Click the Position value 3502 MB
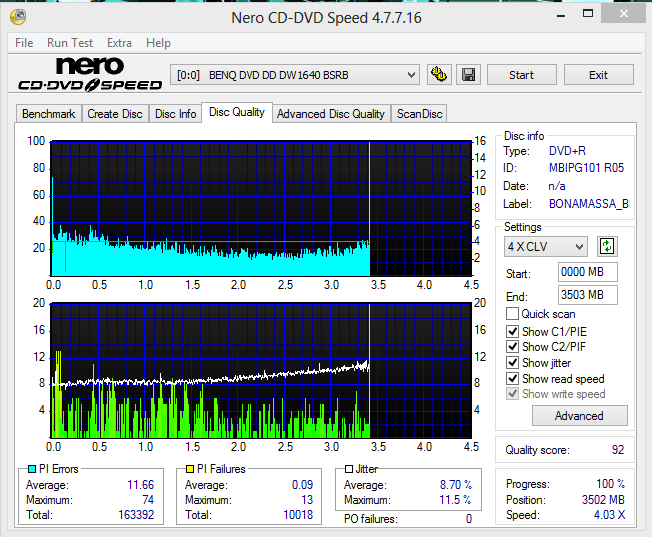This screenshot has width=652, height=537. (x=603, y=500)
